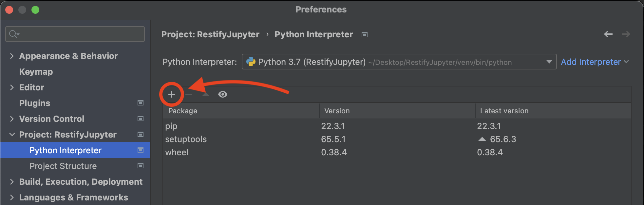The image size is (644, 205).
Task: Open Plugins settings page
Action: 34,103
